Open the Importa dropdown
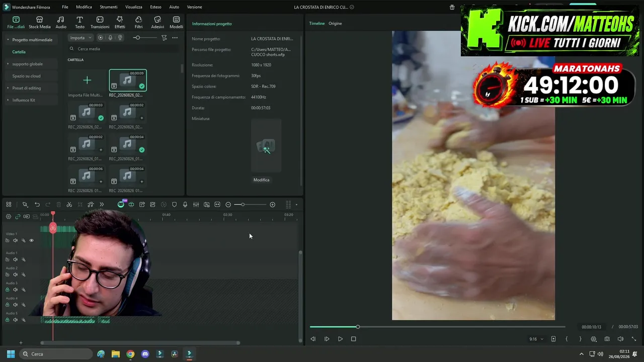Image resolution: width=644 pixels, height=362 pixels. click(81, 38)
